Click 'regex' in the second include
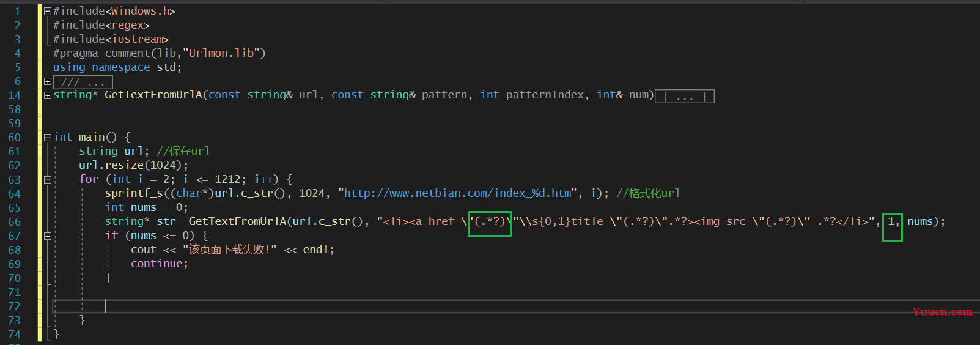This screenshot has height=345, width=980. pyautogui.click(x=127, y=25)
